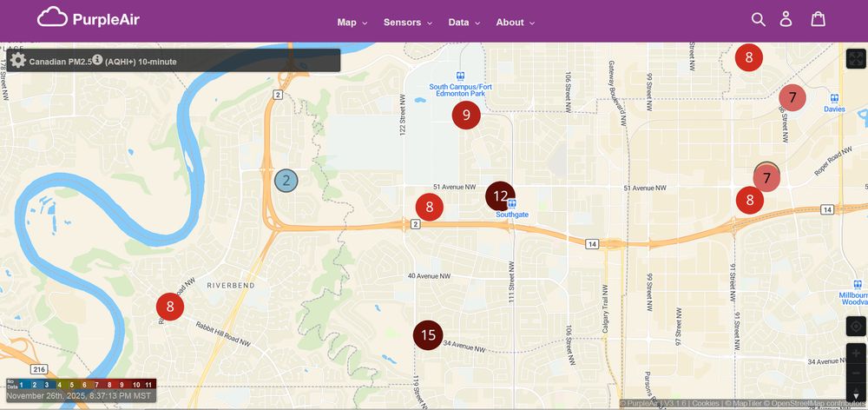Click 'Rabbit Hill Road NW' label

[x=223, y=334]
